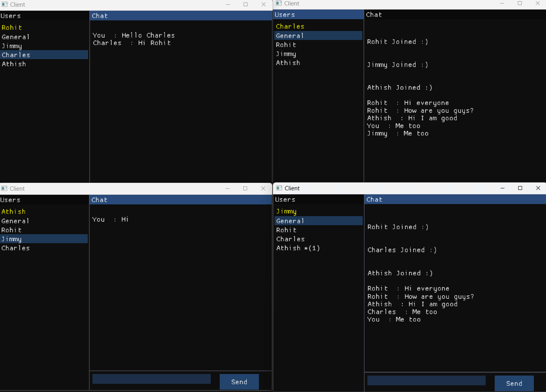Click 'You : Hi' message in Athish's chat
The image size is (546, 392).
(x=110, y=219)
